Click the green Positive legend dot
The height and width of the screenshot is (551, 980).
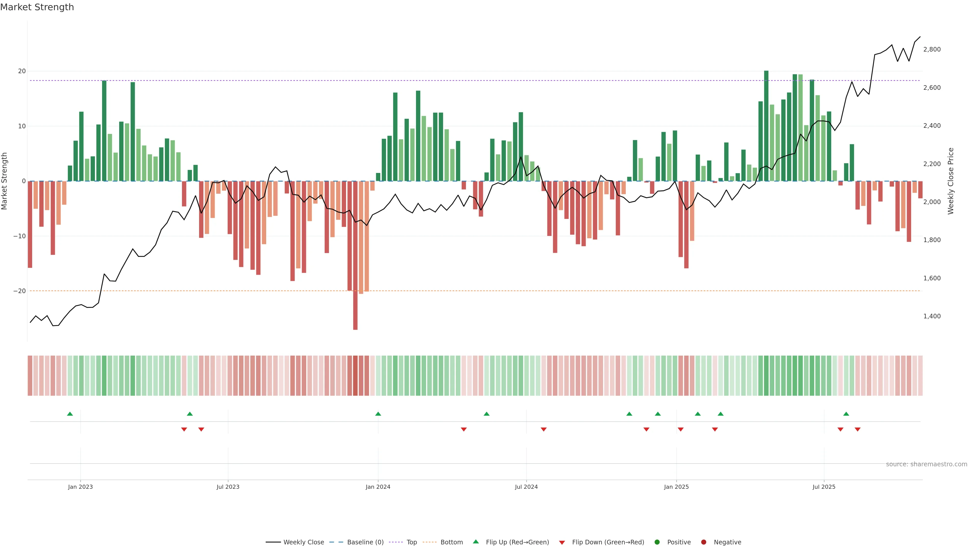coord(657,542)
